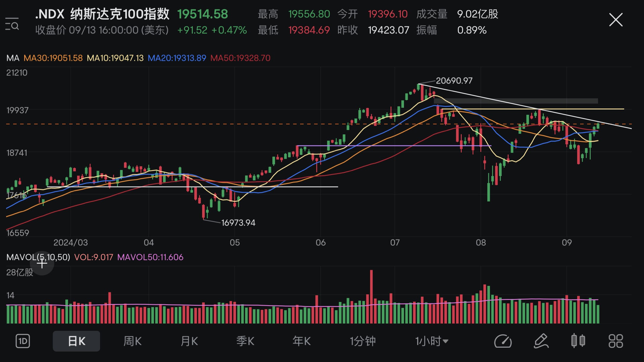
Task: Click the 最高 value 19556.80
Action: 309,14
